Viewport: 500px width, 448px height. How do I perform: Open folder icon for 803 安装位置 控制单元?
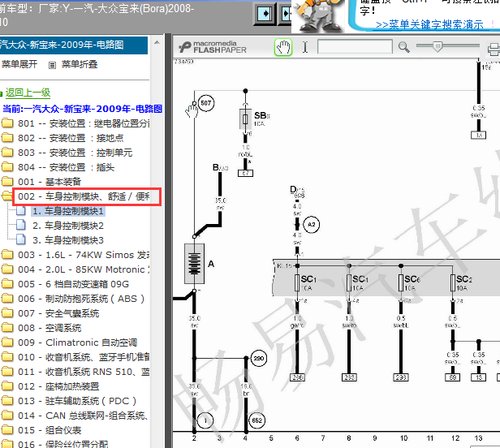click(7, 153)
